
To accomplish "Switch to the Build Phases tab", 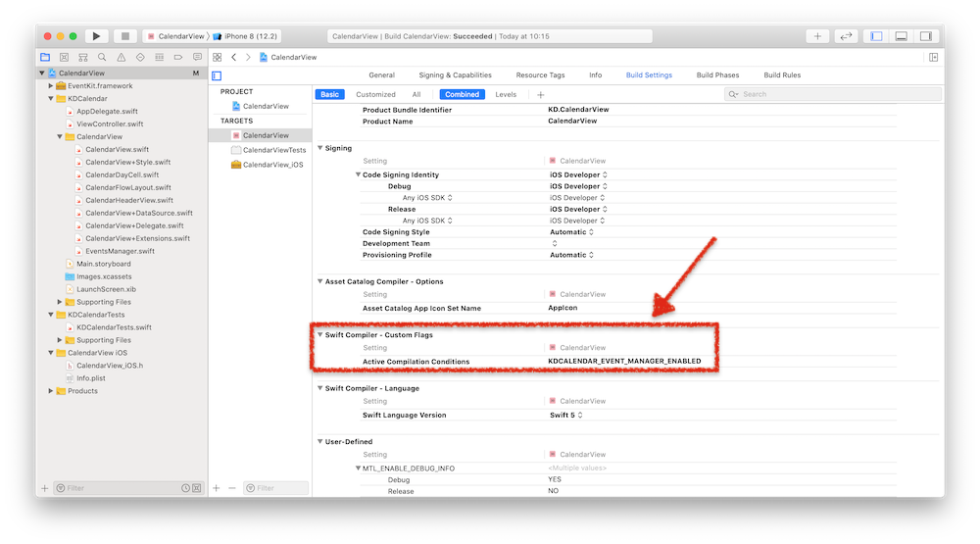I will [717, 75].
